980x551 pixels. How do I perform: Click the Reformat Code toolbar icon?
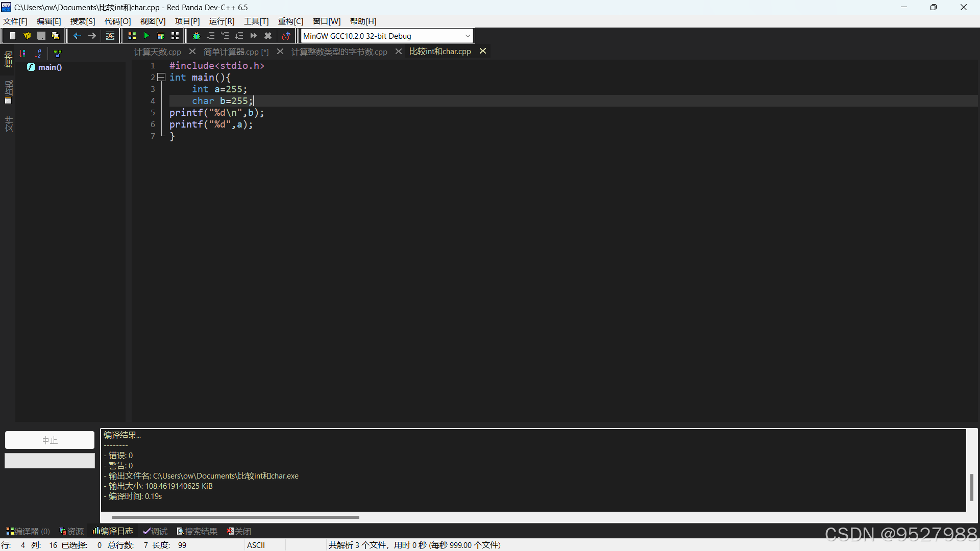tap(110, 36)
